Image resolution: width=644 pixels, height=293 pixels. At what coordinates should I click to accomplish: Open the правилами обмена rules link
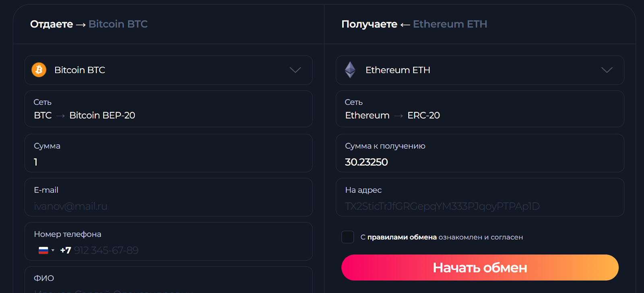tap(402, 237)
